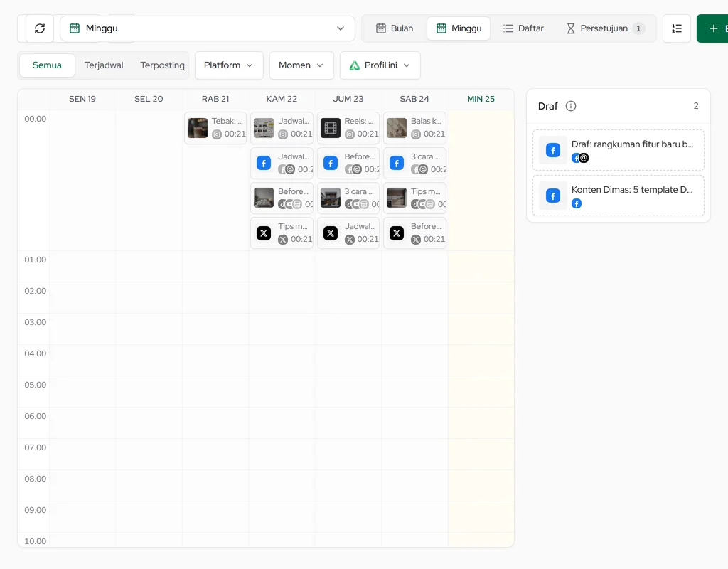Click the Facebook icon on Konten Dimas draft
Viewport: 728px width, 569px height.
pyautogui.click(x=553, y=196)
